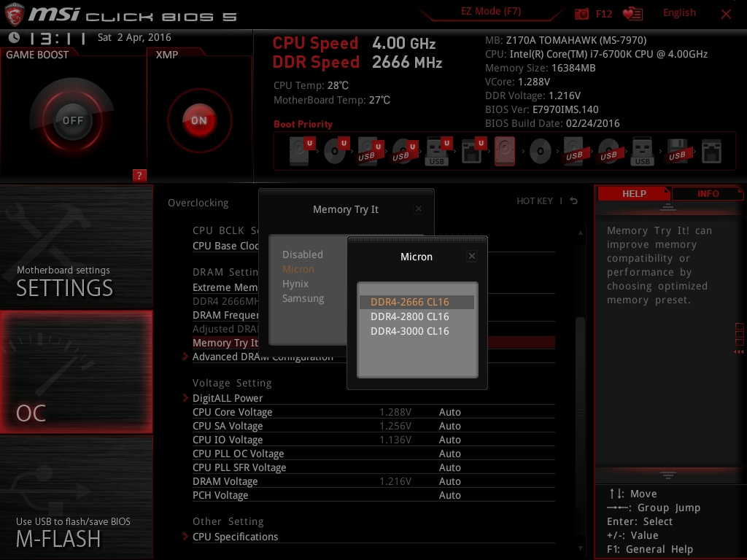Go back with the undo arrow icon
The height and width of the screenshot is (560, 747).
pyautogui.click(x=574, y=201)
